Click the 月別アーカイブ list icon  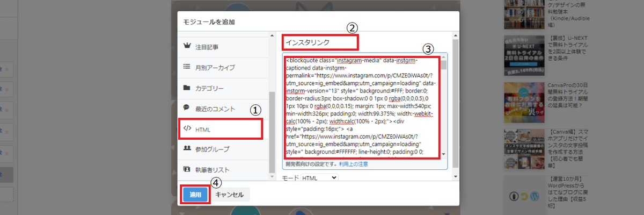187,67
